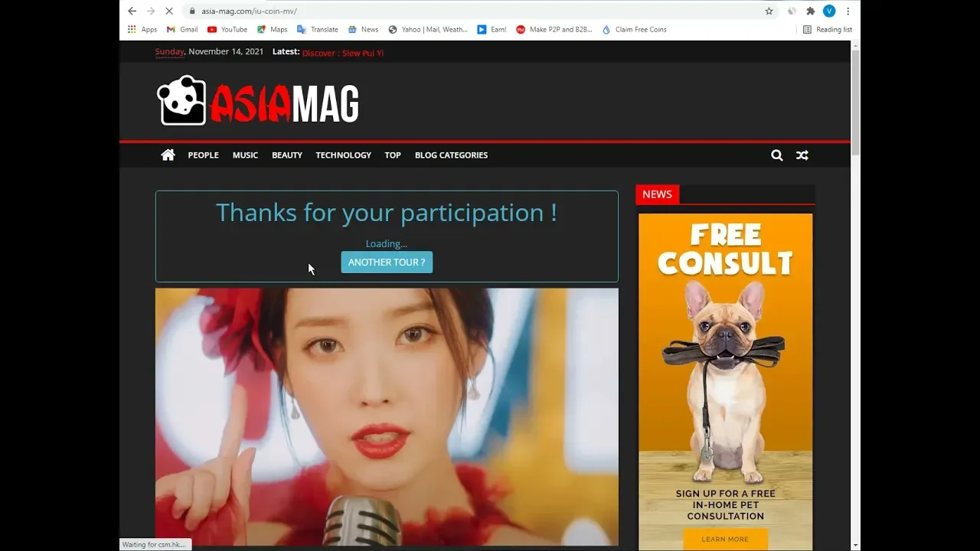Open the People menu item
The image size is (980, 551).
tap(203, 155)
